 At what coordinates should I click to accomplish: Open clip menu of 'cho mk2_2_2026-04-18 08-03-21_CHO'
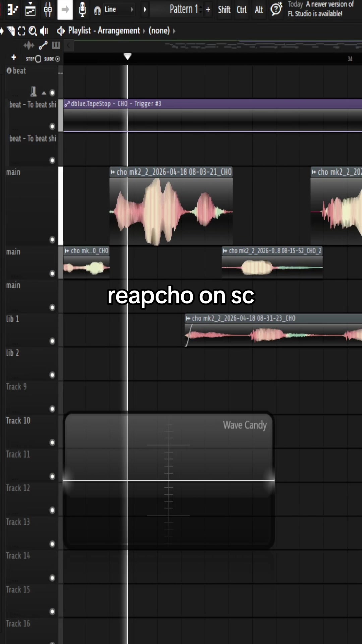tap(113, 172)
